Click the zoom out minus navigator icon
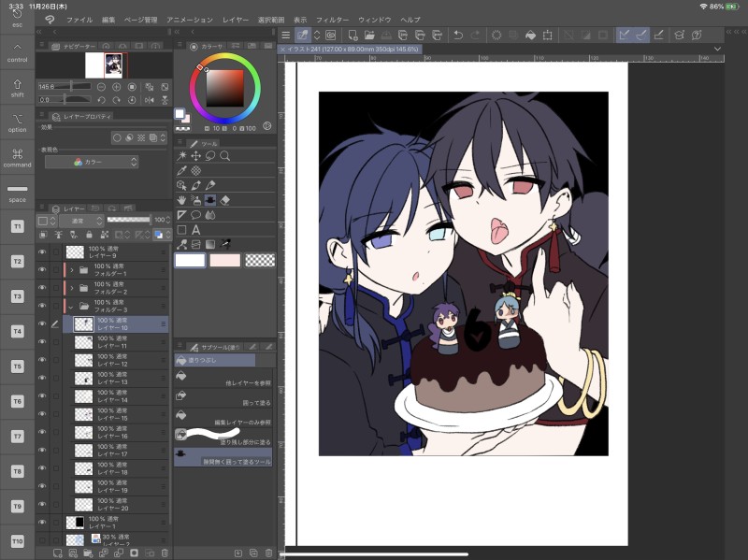This screenshot has height=560, width=748. click(101, 87)
